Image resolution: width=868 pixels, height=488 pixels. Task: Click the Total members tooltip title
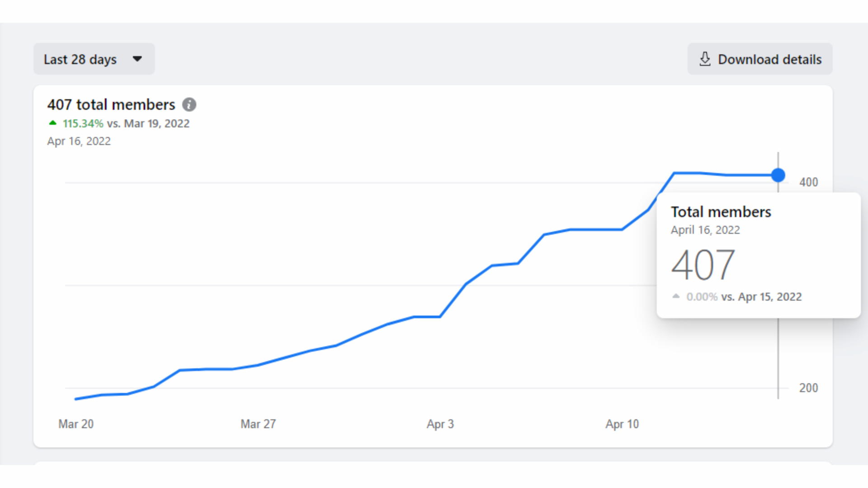tap(721, 212)
